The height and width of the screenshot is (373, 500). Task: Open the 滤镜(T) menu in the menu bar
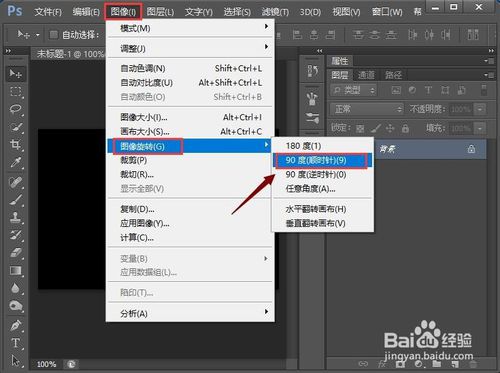click(x=275, y=12)
